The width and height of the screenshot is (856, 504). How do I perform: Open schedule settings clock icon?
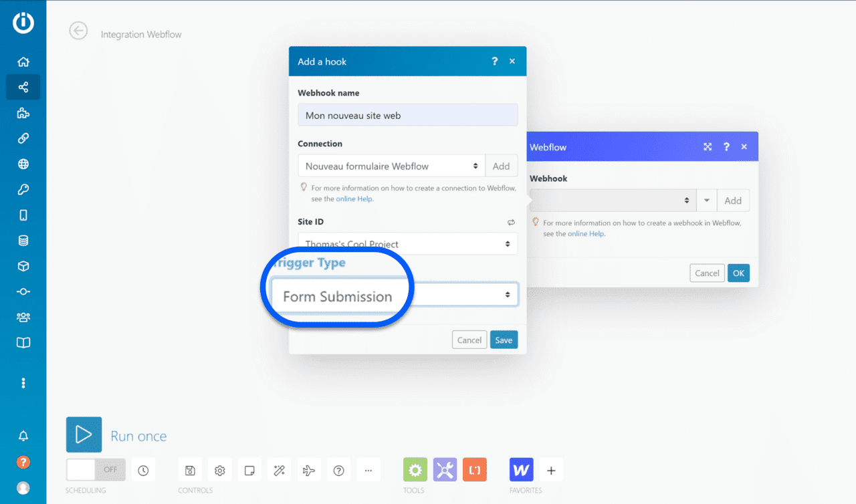pos(143,471)
